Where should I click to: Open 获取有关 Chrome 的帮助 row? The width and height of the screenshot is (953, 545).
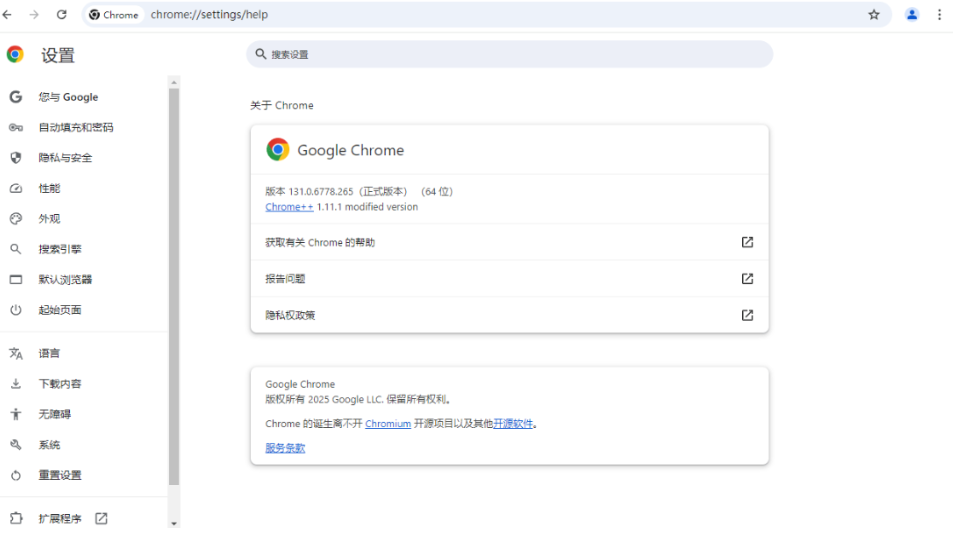(x=509, y=242)
